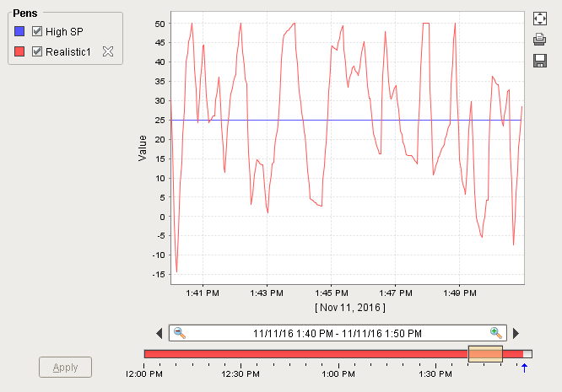
Task: Click the 11/11/16 date range text
Action: pos(338,333)
